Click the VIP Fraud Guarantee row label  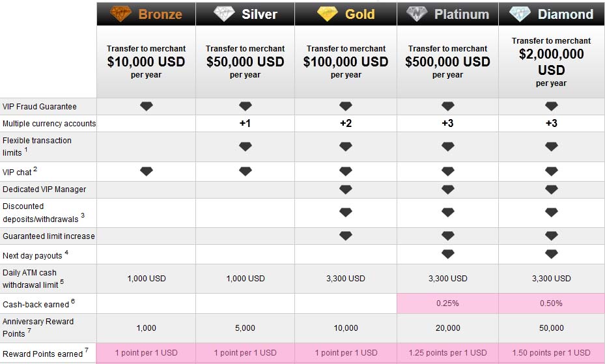click(x=39, y=106)
